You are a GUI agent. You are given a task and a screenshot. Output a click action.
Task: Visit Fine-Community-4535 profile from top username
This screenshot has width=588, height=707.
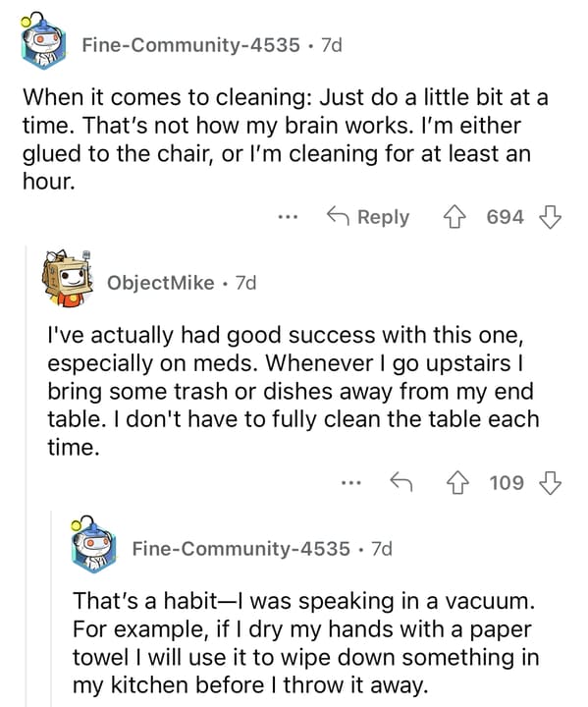[x=190, y=45]
